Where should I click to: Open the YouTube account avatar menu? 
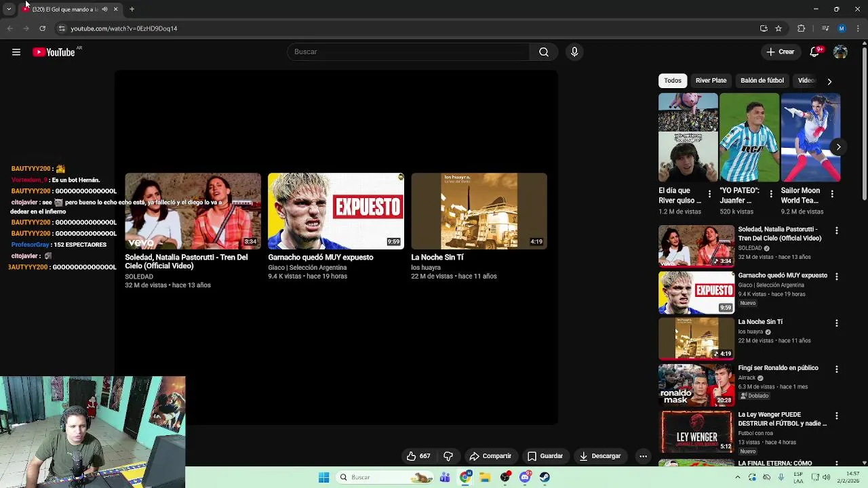pyautogui.click(x=840, y=52)
